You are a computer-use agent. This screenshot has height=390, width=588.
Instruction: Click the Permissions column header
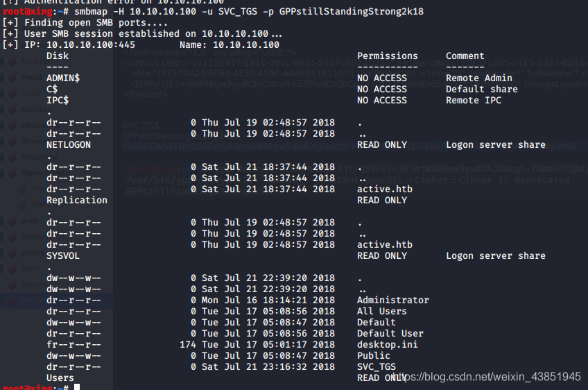[x=388, y=56]
